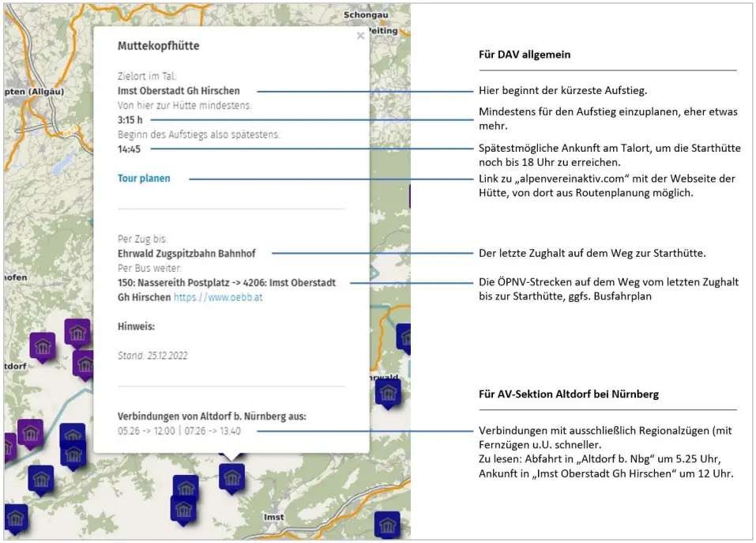The width and height of the screenshot is (756, 543).
Task: Select the blue hut marker beneath the Ehrwald label
Action: (388, 393)
